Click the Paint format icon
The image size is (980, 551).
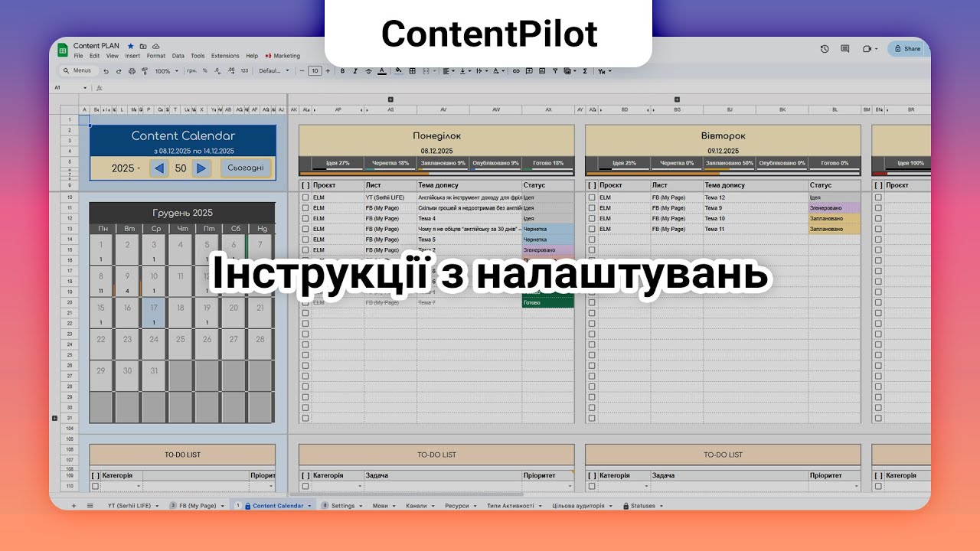(145, 70)
